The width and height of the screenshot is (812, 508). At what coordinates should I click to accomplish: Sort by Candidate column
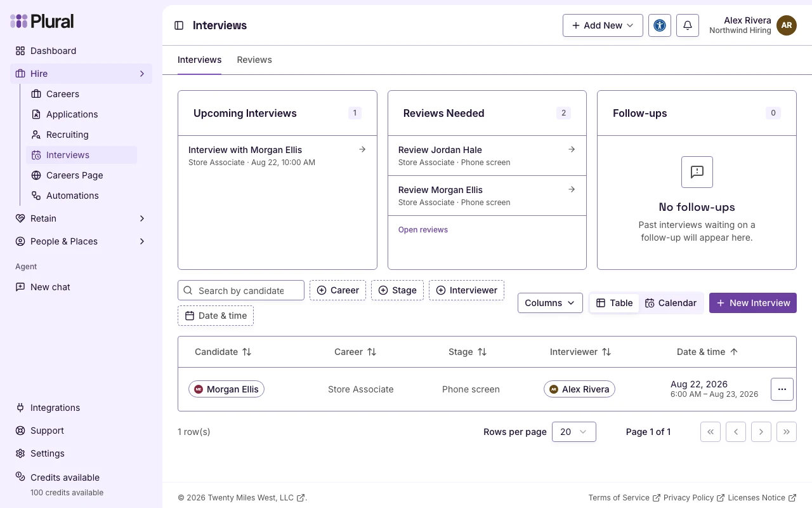tap(223, 352)
